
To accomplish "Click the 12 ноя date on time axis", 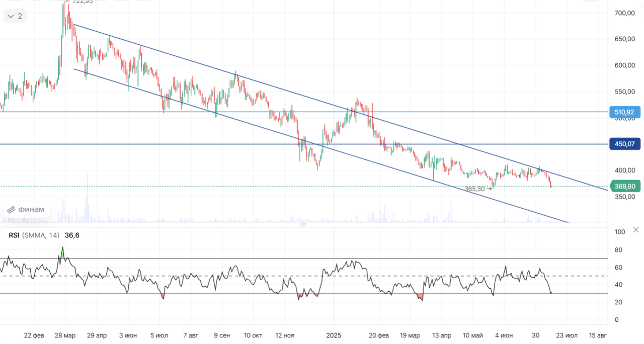I will coord(285,335).
